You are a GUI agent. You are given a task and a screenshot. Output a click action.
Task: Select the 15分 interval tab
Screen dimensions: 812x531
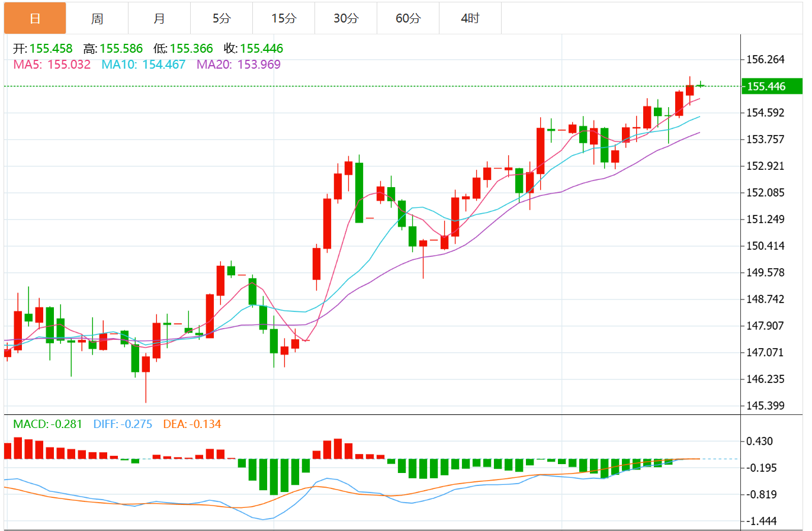pyautogui.click(x=284, y=18)
